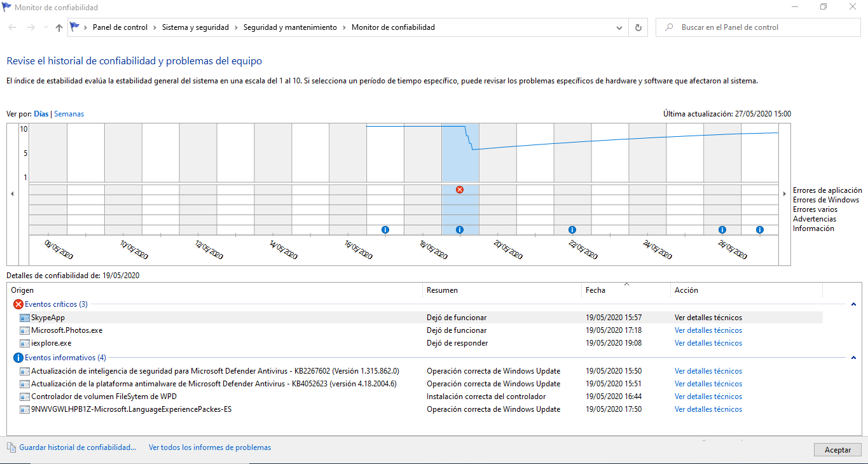Switch chart view to Semanas
Viewport: 868px width, 464px height.
point(69,114)
